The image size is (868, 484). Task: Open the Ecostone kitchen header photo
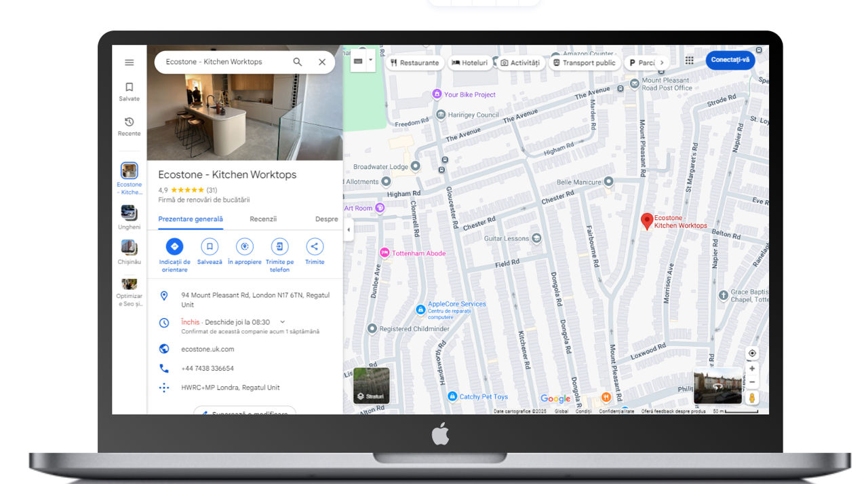tap(245, 103)
